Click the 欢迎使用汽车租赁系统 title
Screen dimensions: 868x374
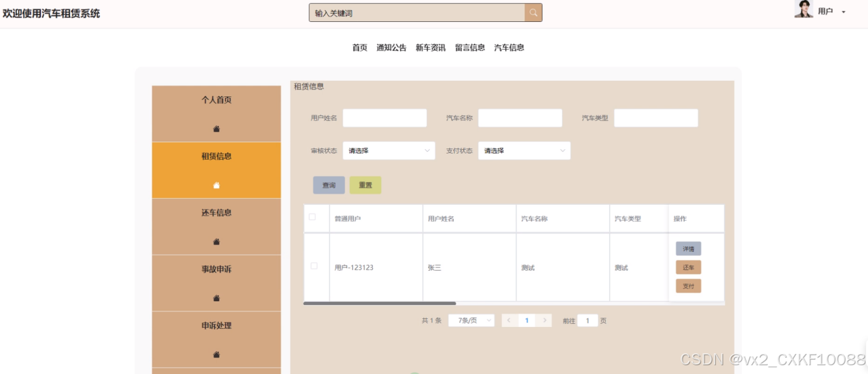tap(51, 13)
